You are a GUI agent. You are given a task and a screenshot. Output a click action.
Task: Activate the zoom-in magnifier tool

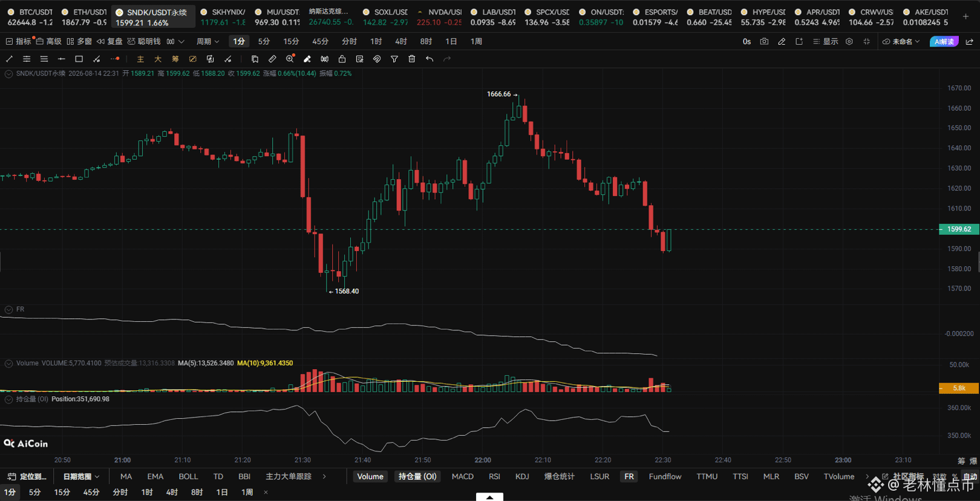pos(290,59)
